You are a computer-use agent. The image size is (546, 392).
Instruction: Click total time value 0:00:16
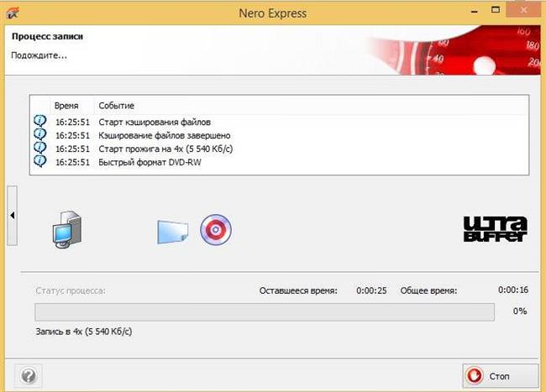[513, 290]
